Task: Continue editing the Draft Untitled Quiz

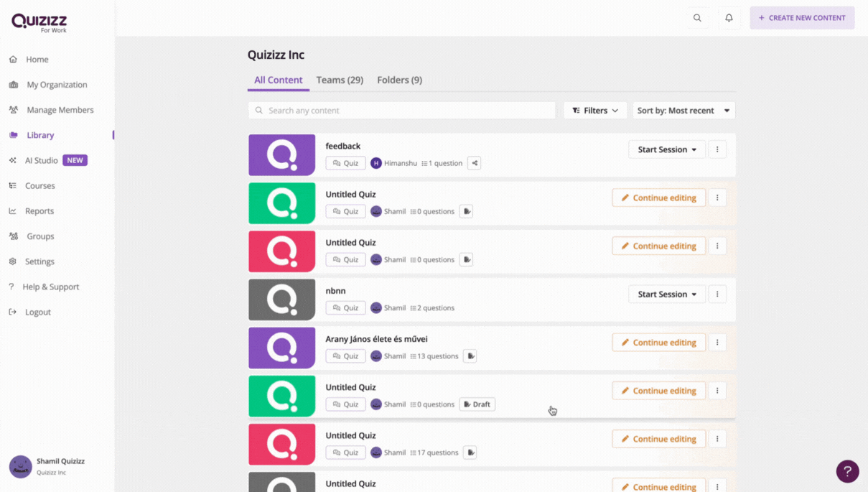Action: pos(658,391)
